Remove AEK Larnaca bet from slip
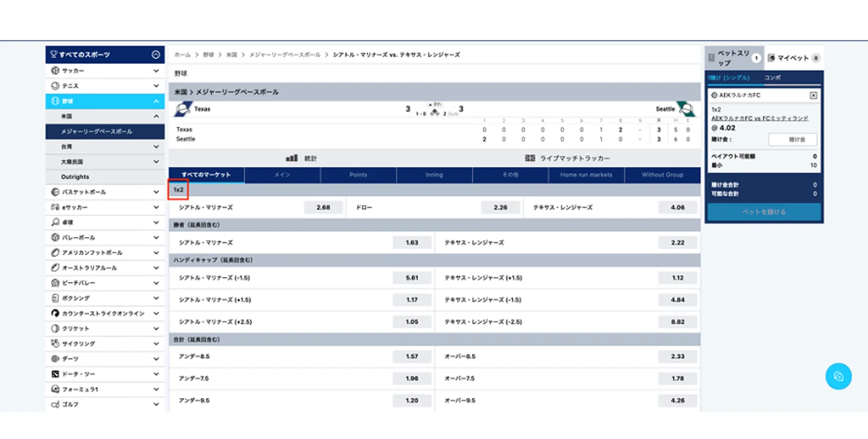Screen dimensions: 868x439 pos(813,96)
